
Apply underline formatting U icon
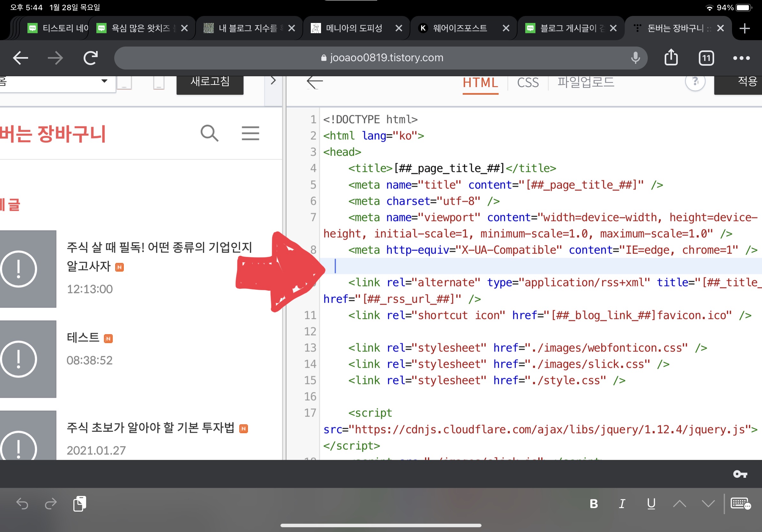point(651,504)
